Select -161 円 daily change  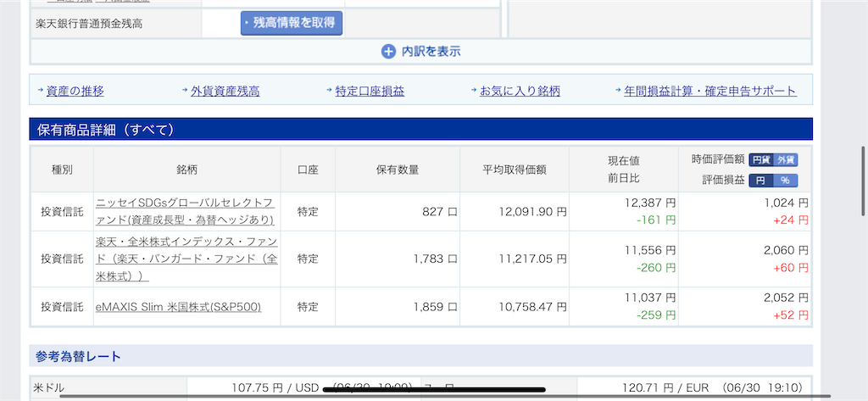(x=656, y=220)
